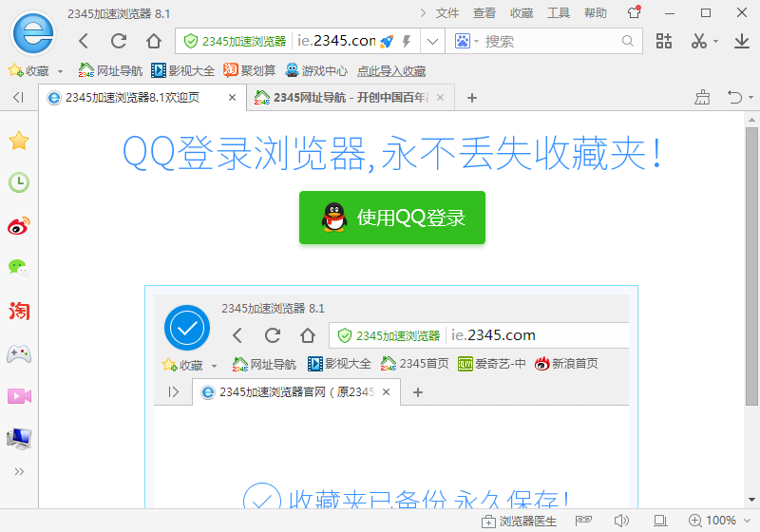Open Weibo icon in sidebar
Image resolution: width=760 pixels, height=532 pixels.
(x=19, y=226)
